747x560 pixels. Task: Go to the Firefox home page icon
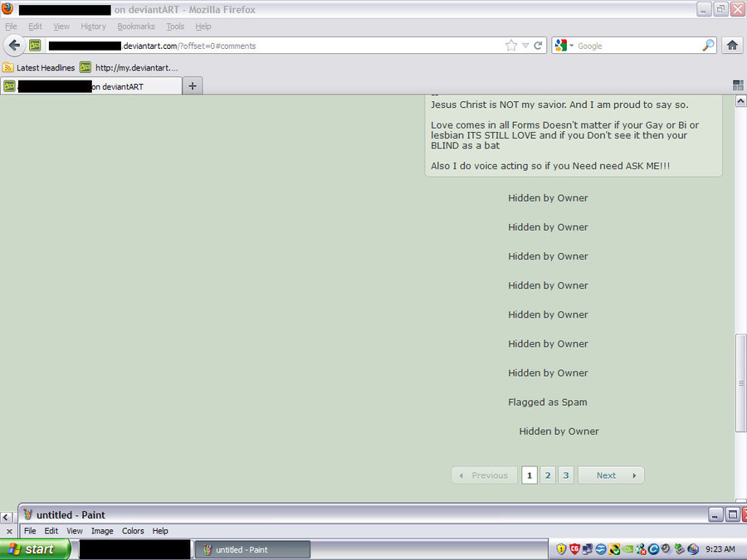pyautogui.click(x=732, y=46)
